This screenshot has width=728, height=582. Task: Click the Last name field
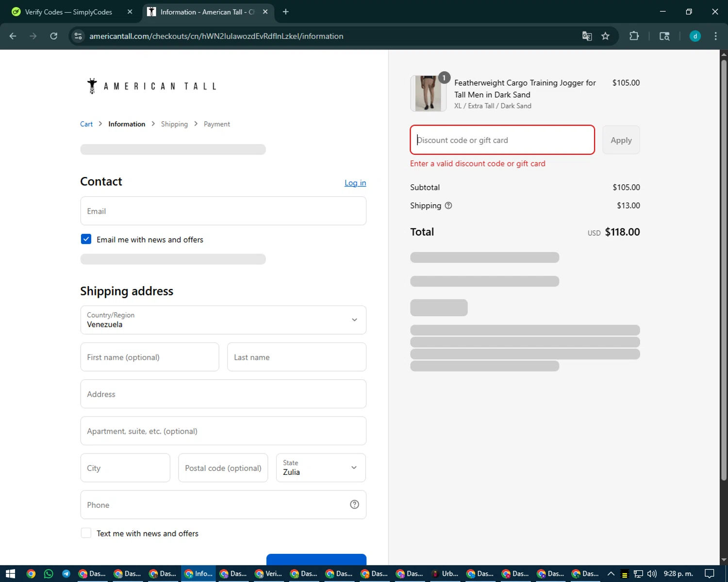tap(297, 357)
